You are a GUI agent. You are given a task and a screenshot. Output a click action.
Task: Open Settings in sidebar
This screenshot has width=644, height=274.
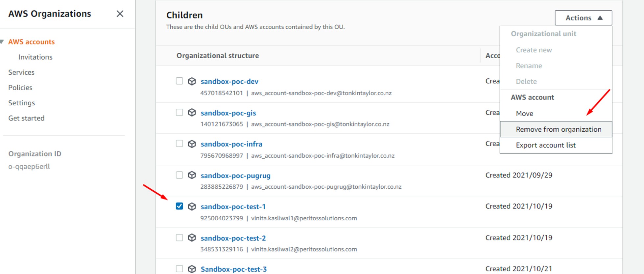coord(22,103)
